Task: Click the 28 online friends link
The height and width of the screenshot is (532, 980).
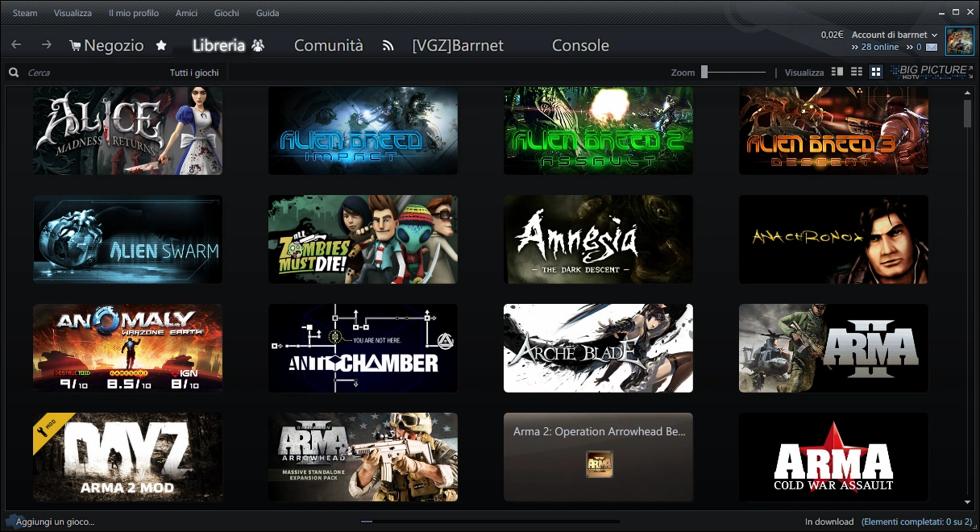Action: (x=879, y=47)
